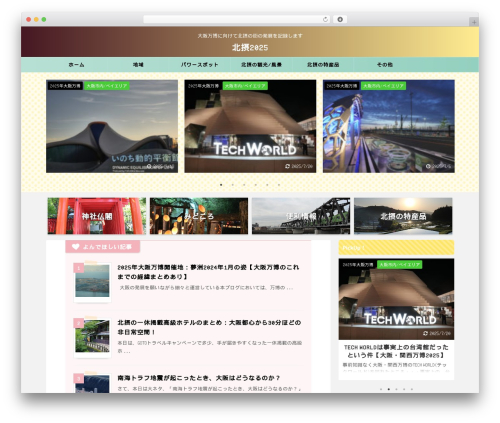Open the 地域 menu item

138,65
